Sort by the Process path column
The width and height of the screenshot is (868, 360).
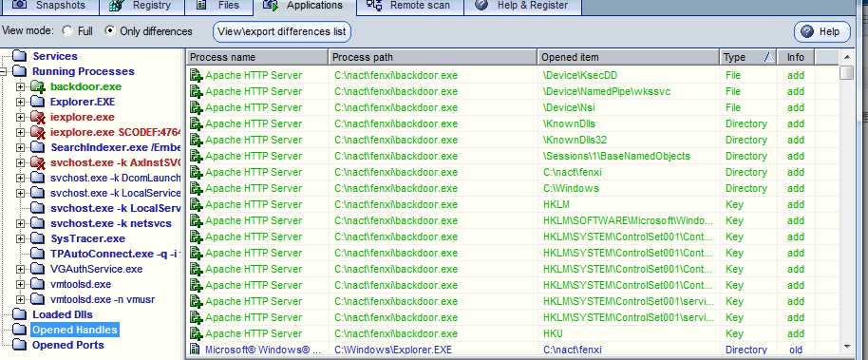(x=433, y=57)
